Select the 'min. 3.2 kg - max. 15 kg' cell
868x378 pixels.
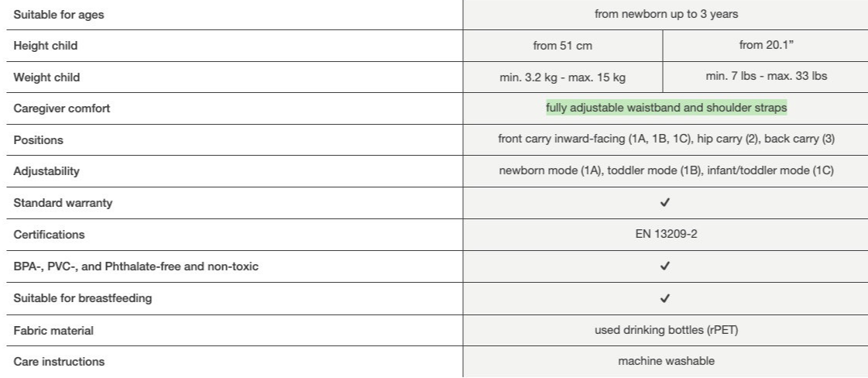(563, 77)
